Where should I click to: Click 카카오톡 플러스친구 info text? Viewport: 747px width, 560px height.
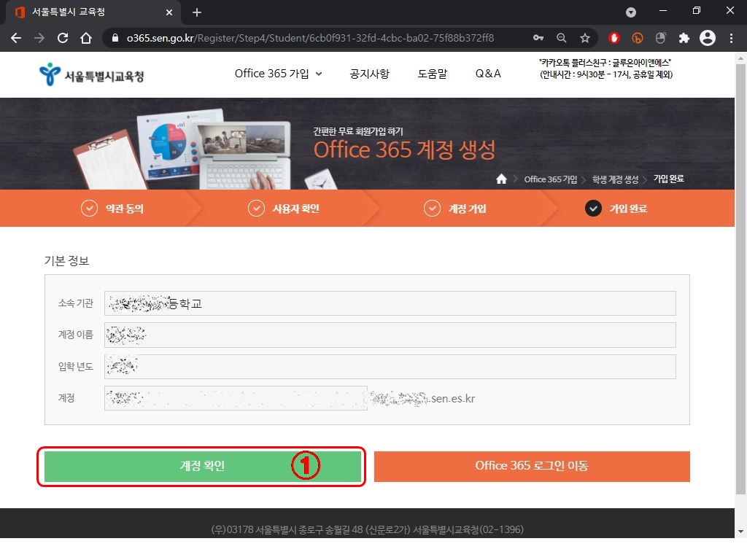pos(605,63)
